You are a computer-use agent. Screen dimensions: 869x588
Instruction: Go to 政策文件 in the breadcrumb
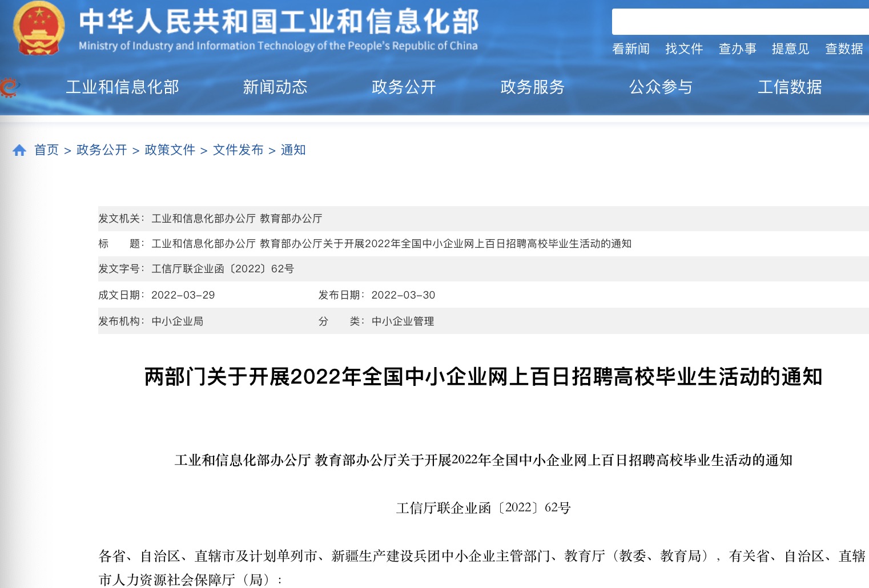(x=170, y=150)
